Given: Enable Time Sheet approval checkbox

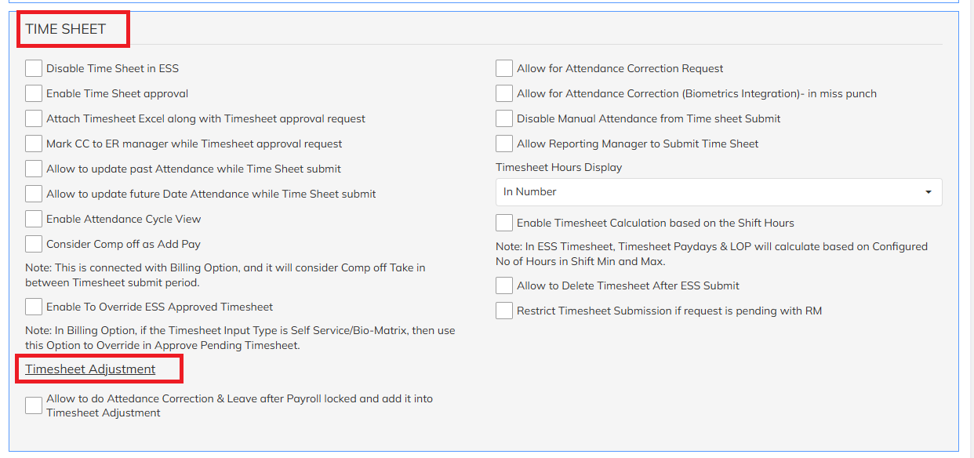Looking at the screenshot, I should point(34,93).
